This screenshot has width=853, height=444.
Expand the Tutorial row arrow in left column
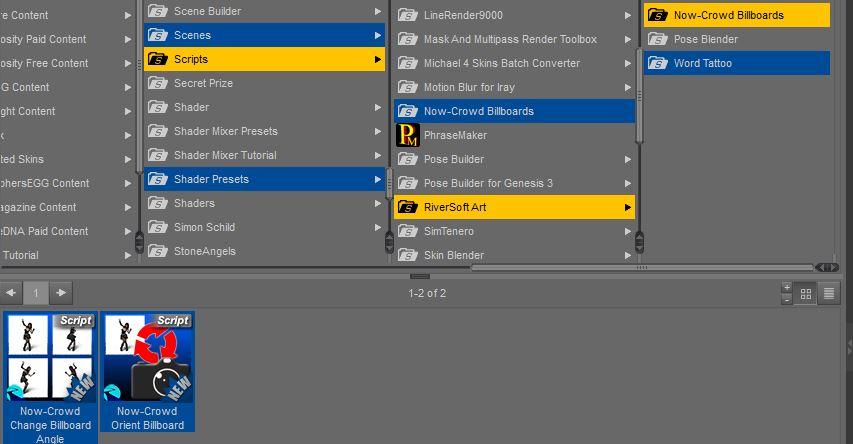[x=127, y=255]
